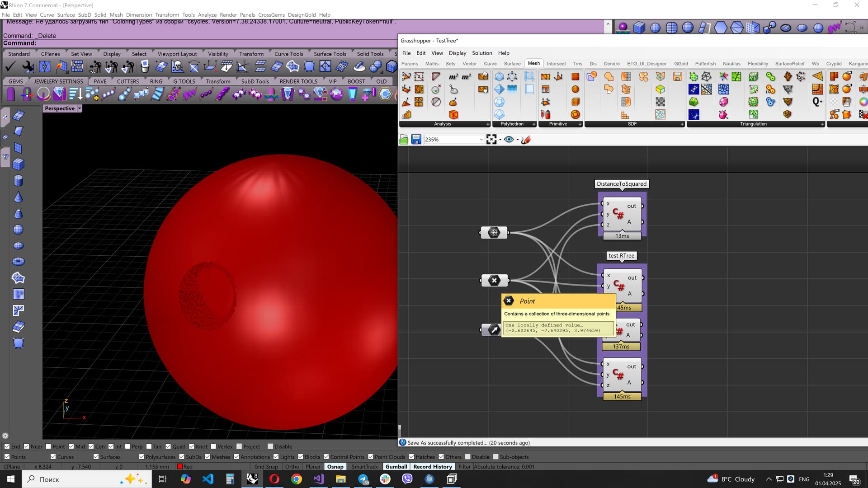Toggle the Near osnap checkbox
Image resolution: width=868 pixels, height=488 pixels.
tap(27, 446)
